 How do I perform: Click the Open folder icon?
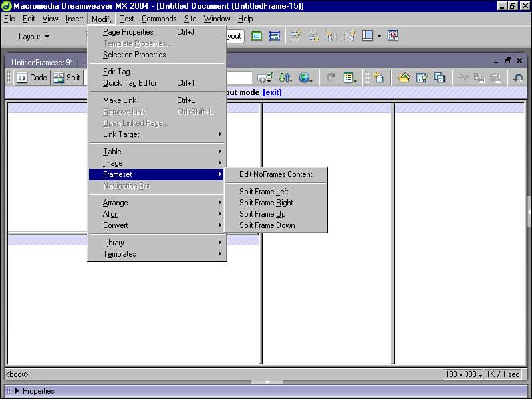pos(404,78)
